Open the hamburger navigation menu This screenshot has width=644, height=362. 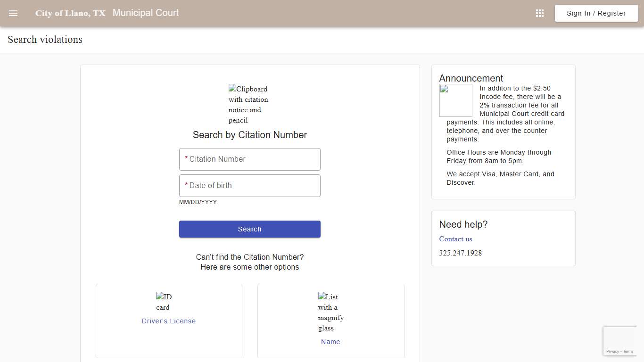tap(13, 13)
